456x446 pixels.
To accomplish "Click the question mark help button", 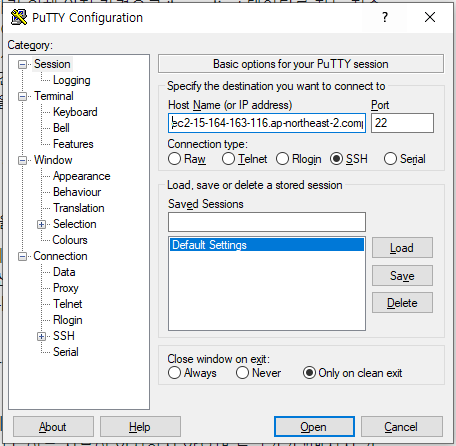I will (x=385, y=17).
